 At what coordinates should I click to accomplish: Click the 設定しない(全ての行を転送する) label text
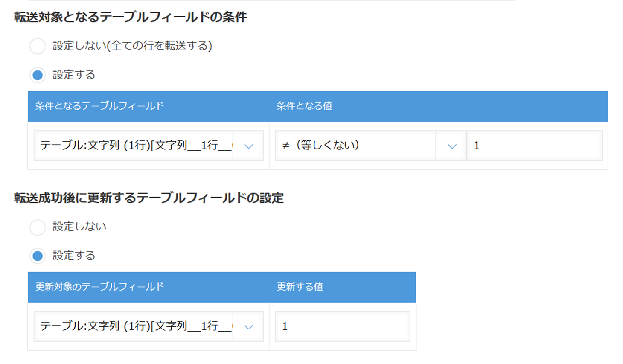(x=133, y=46)
